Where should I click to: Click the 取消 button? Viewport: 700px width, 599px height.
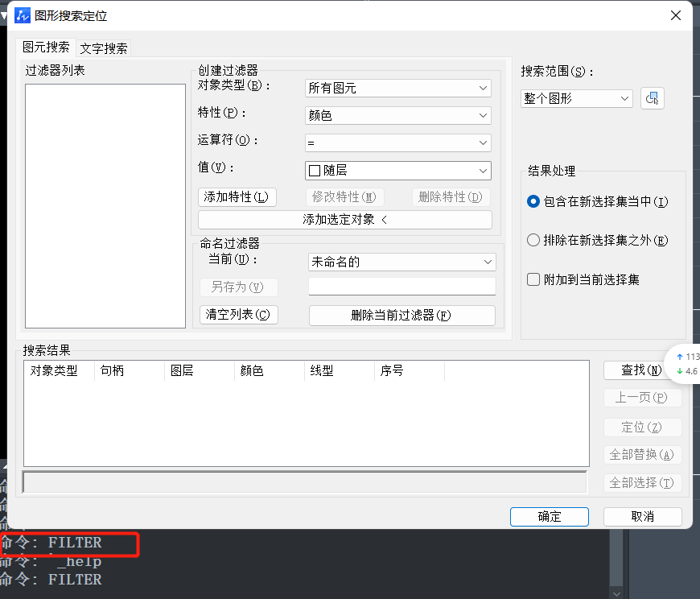642,517
